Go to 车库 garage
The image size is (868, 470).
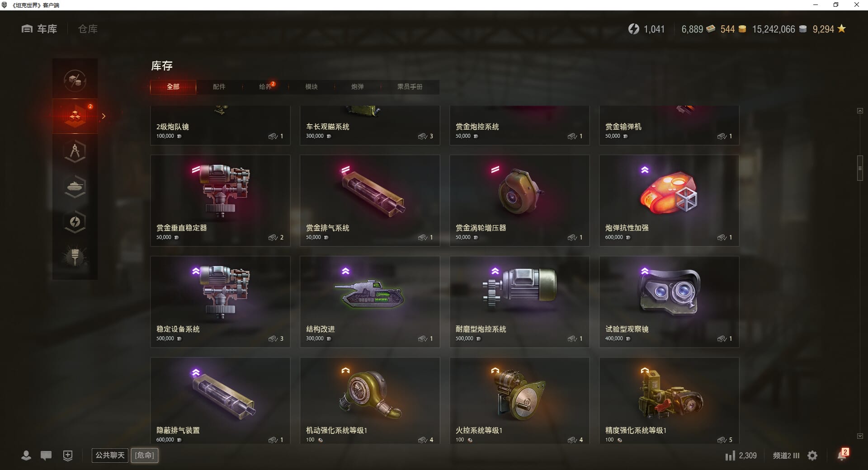tap(39, 29)
